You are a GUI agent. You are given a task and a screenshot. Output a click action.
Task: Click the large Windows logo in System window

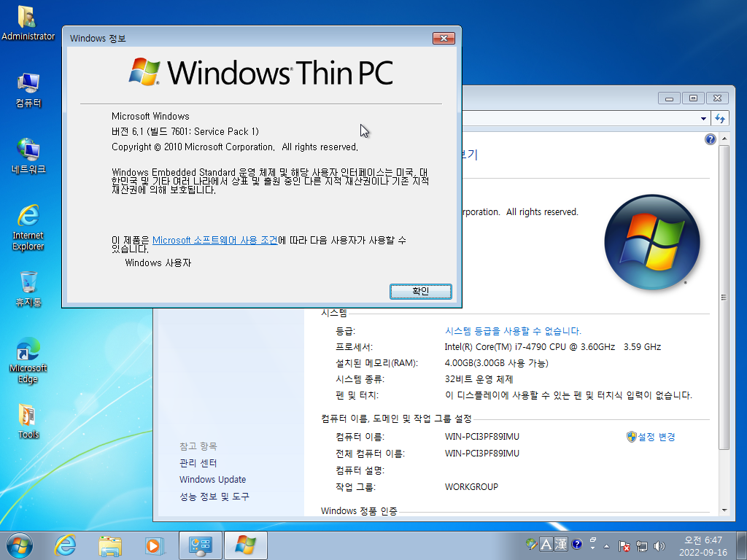651,242
